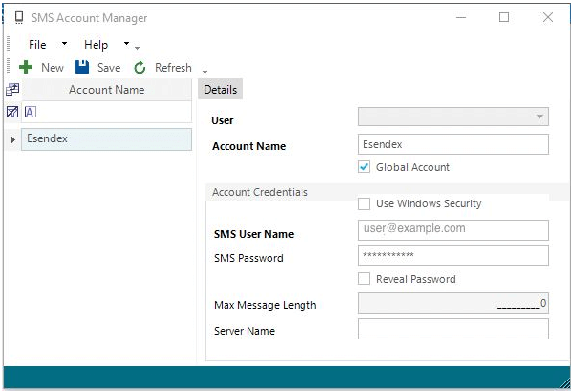Click the row selector arrow beside Esendex
This screenshot has width=571, height=392.
[x=11, y=139]
